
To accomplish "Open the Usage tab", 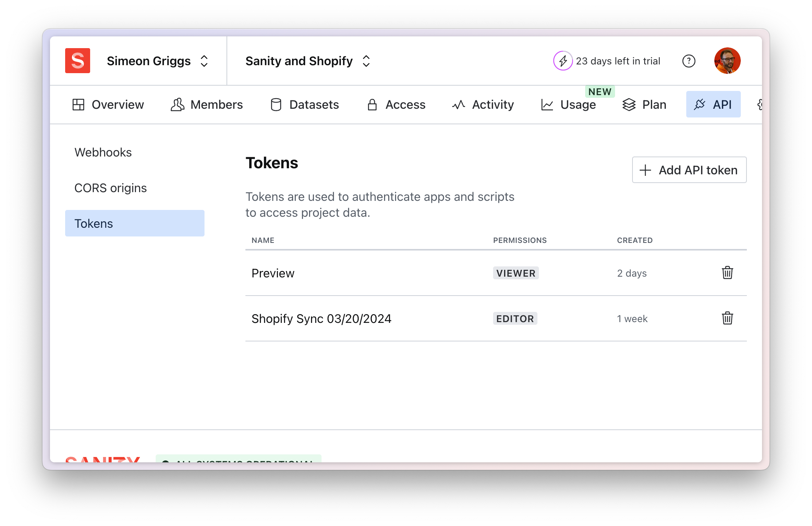I will click(568, 105).
